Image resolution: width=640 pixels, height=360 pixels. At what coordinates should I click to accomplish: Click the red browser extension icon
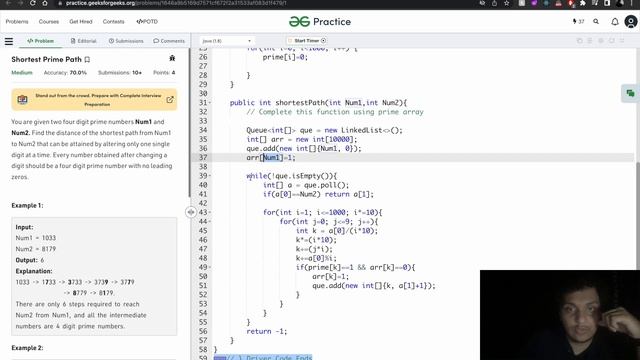[571, 3]
